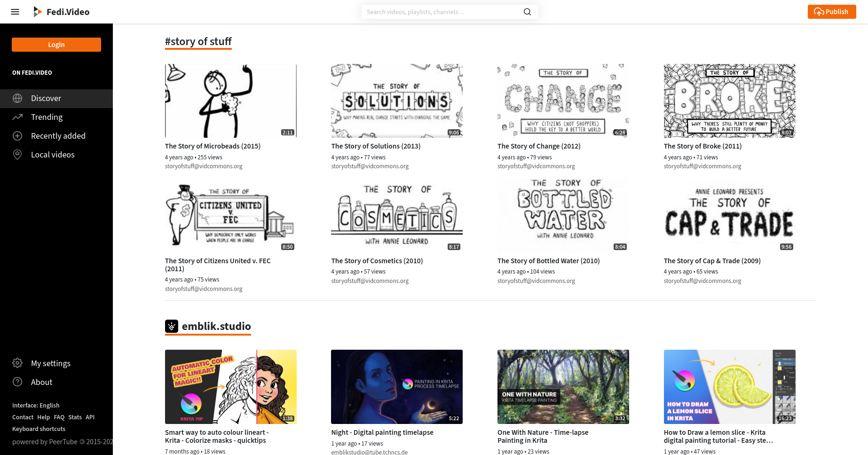Click the Recently added plus icon
The image size is (868, 455).
point(17,136)
